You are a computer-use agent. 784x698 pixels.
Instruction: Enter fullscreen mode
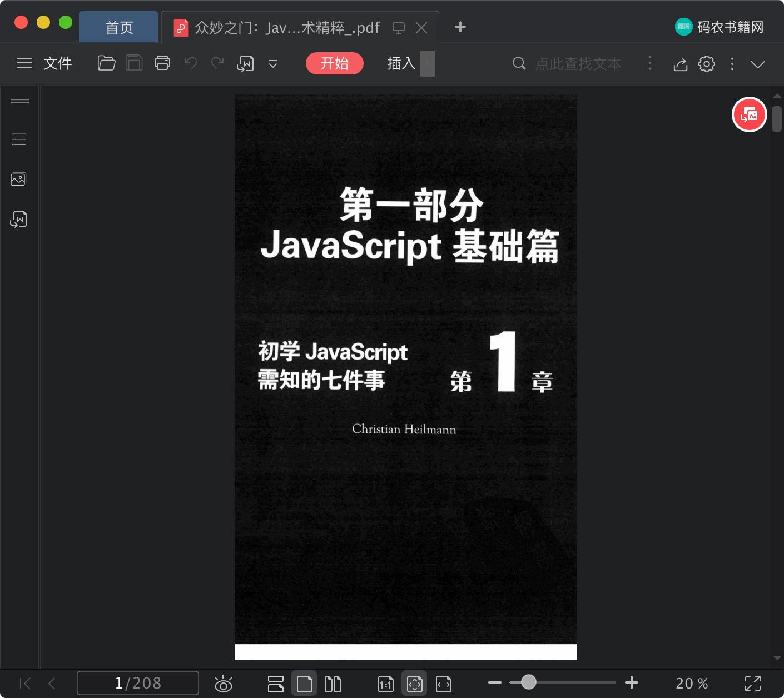coord(753,684)
